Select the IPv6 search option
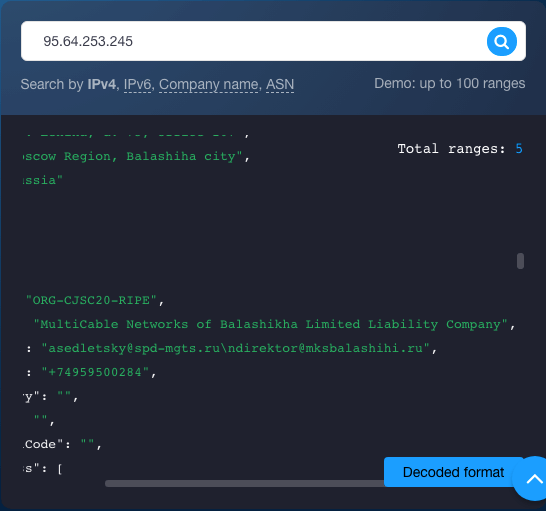Screen dimensions: 546x511 click(x=137, y=85)
